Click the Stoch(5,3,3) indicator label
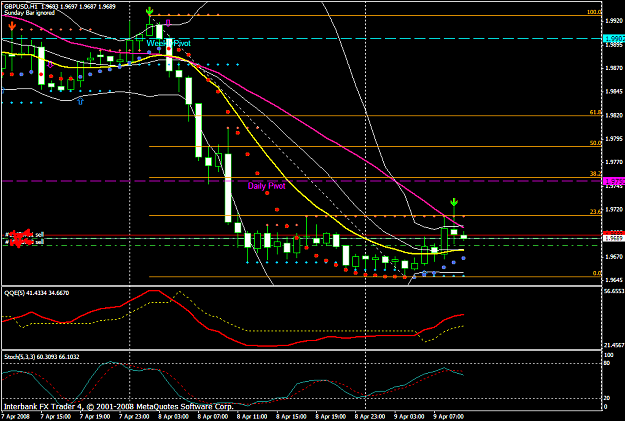The height and width of the screenshot is (421, 625). coord(42,357)
